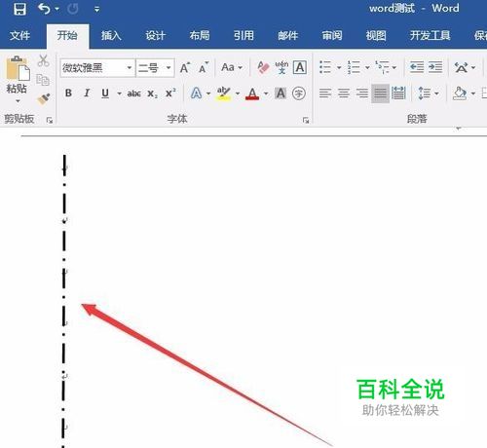487x448 pixels.
Task: Customize the Quick Access Toolbar
Action: pos(96,10)
